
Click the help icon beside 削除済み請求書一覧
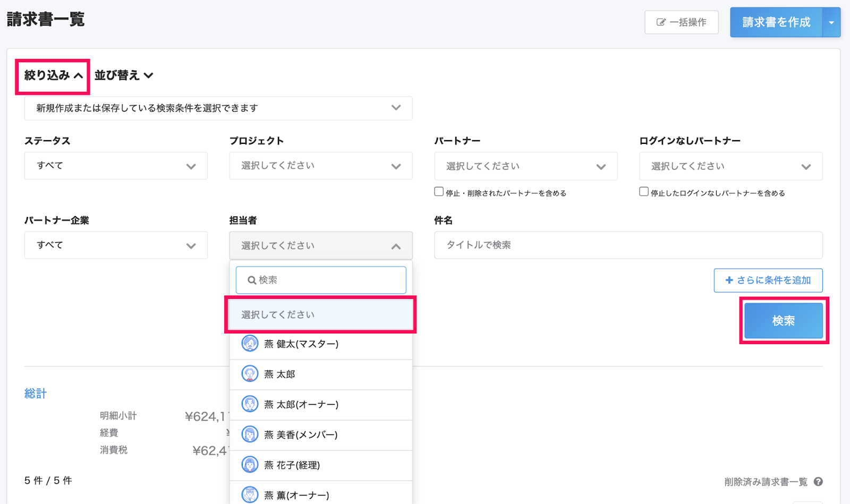[818, 482]
